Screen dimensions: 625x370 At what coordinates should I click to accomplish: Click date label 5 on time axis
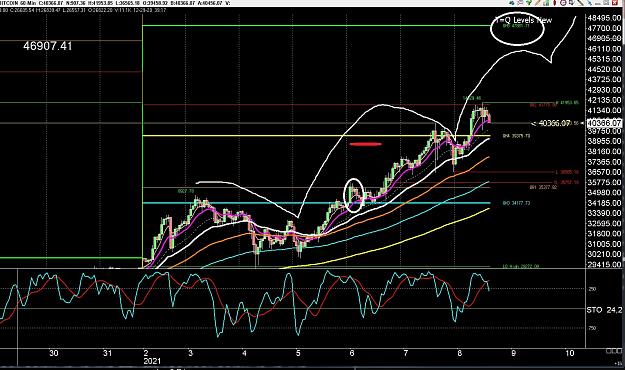pyautogui.click(x=298, y=353)
